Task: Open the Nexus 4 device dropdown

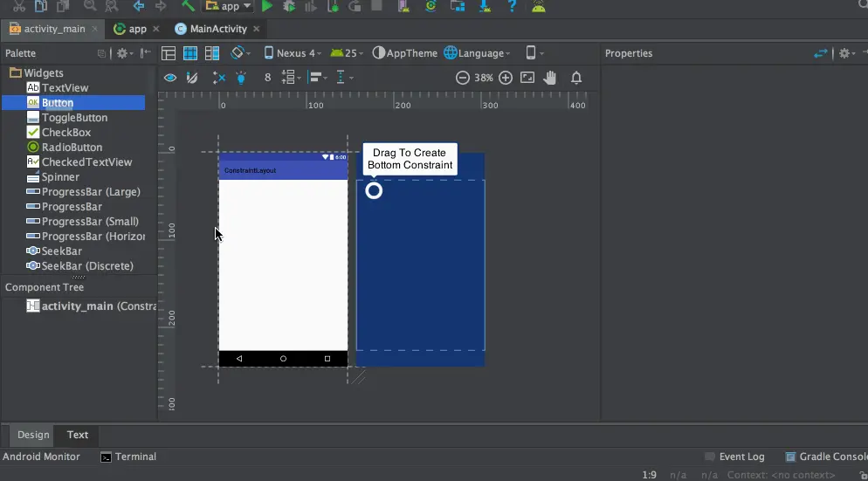Action: coord(293,53)
